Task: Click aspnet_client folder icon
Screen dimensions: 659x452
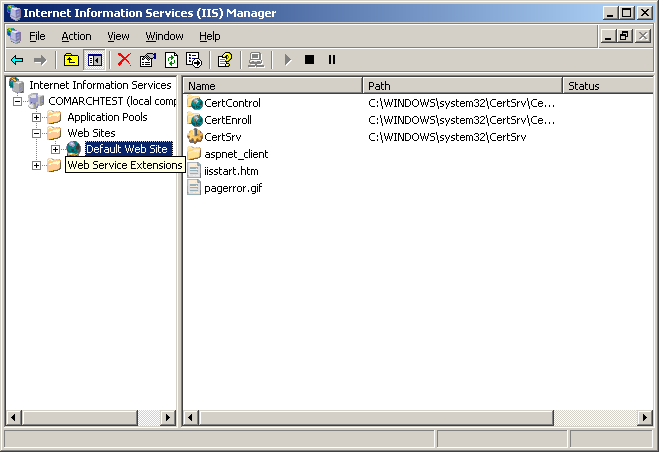Action: coord(194,153)
